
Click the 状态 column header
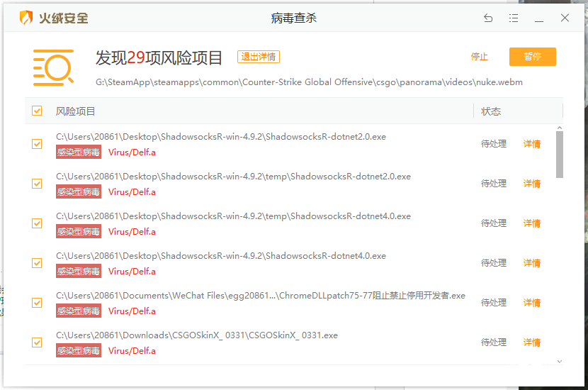coord(491,111)
